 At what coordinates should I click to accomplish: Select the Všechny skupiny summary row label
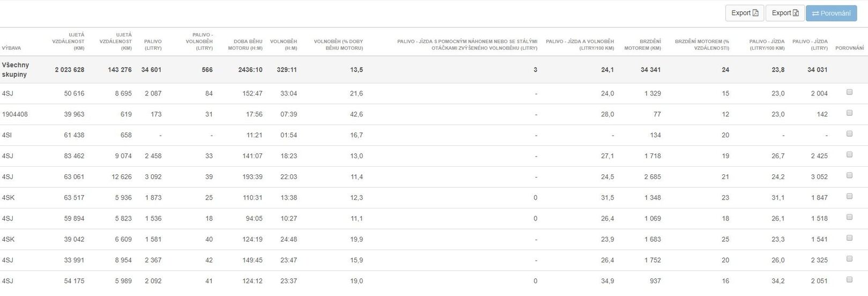16,70
